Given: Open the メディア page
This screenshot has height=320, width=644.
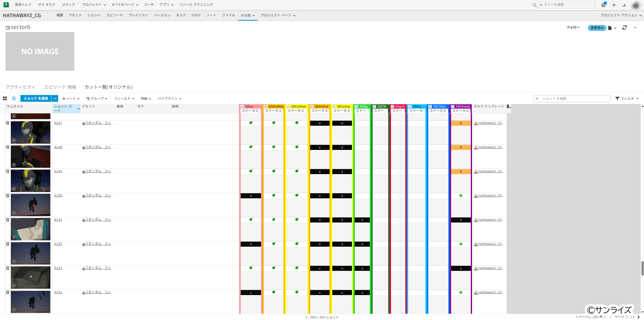Looking at the screenshot, I should click(68, 5).
